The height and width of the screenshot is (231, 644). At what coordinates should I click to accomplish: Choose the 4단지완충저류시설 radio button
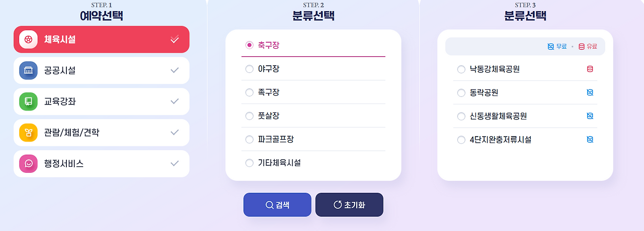click(461, 140)
